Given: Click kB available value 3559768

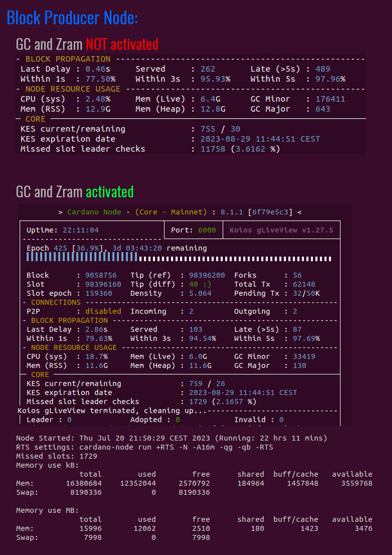Looking at the screenshot, I should pyautogui.click(x=357, y=483).
